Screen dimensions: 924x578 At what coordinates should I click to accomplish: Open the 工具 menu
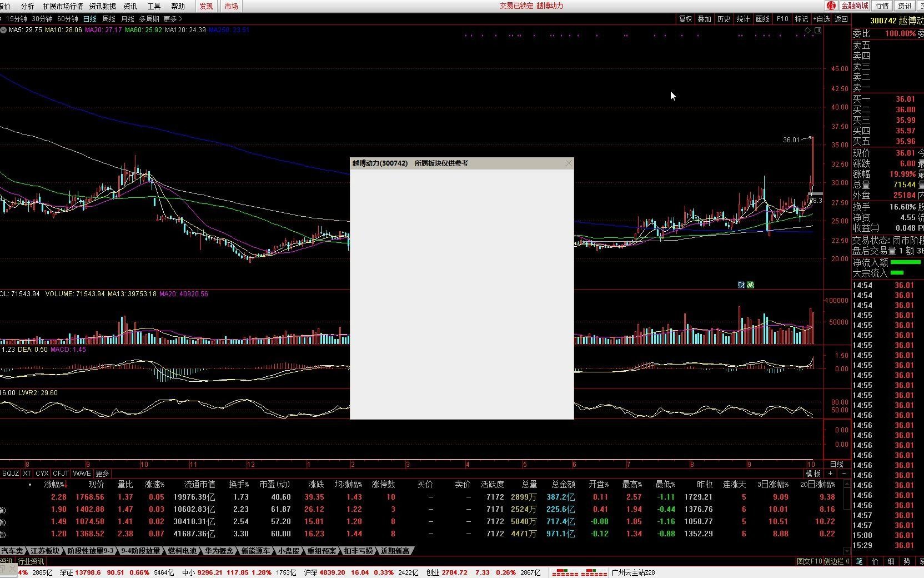pos(154,6)
